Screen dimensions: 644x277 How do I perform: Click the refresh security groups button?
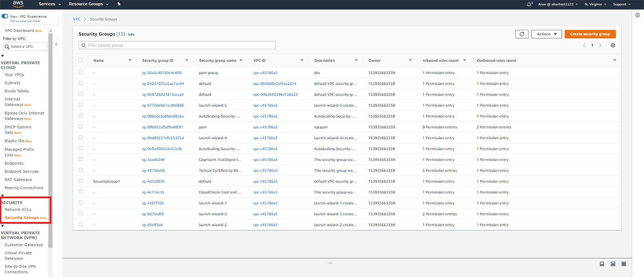[522, 34]
